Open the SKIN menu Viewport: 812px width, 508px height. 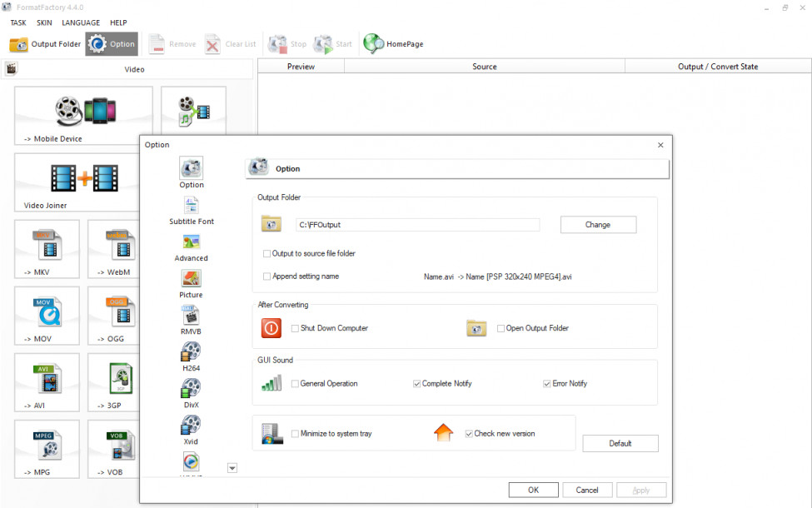[x=44, y=22]
